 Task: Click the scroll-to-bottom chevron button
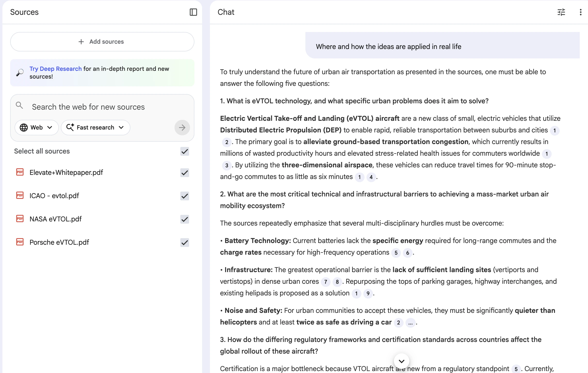[x=401, y=361]
